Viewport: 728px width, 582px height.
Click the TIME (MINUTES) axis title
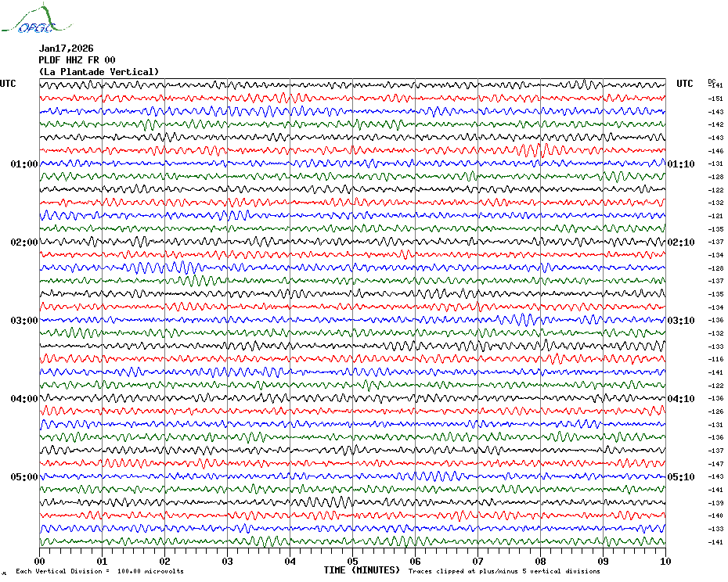362,570
